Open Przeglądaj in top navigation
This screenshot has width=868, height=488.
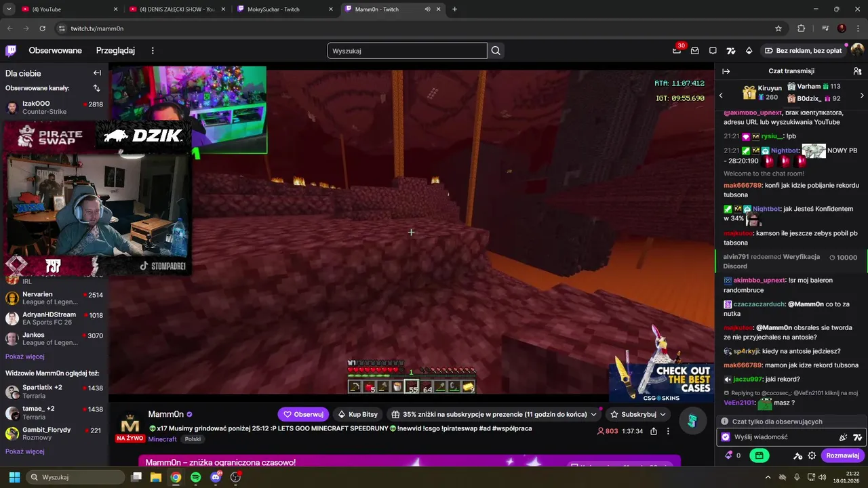(115, 51)
